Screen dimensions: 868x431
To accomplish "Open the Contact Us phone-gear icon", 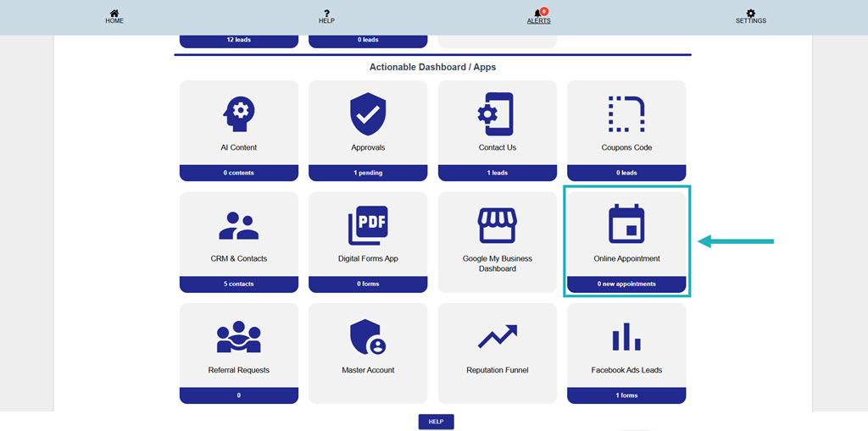I will pyautogui.click(x=497, y=113).
